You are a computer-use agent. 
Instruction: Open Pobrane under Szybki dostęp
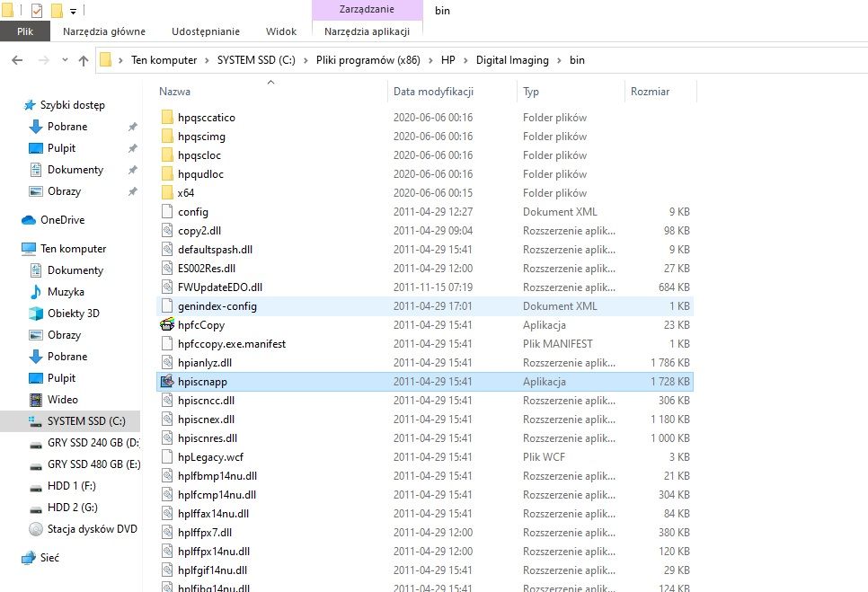(67, 127)
